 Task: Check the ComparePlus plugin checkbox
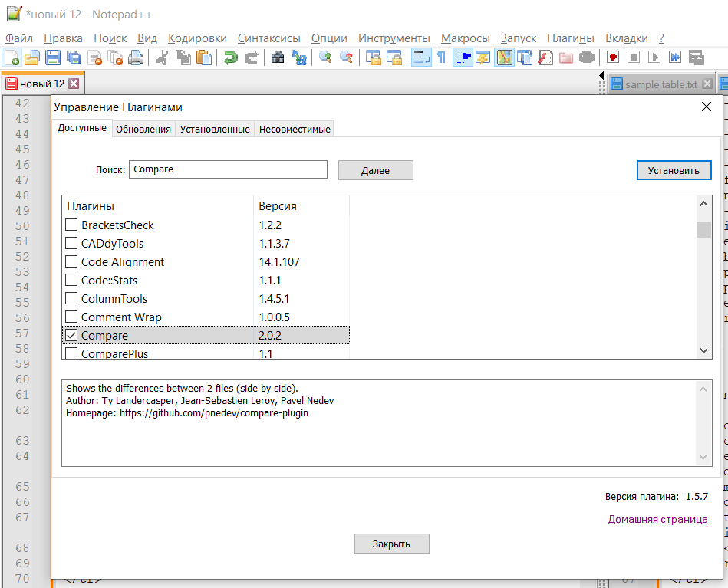(x=71, y=353)
